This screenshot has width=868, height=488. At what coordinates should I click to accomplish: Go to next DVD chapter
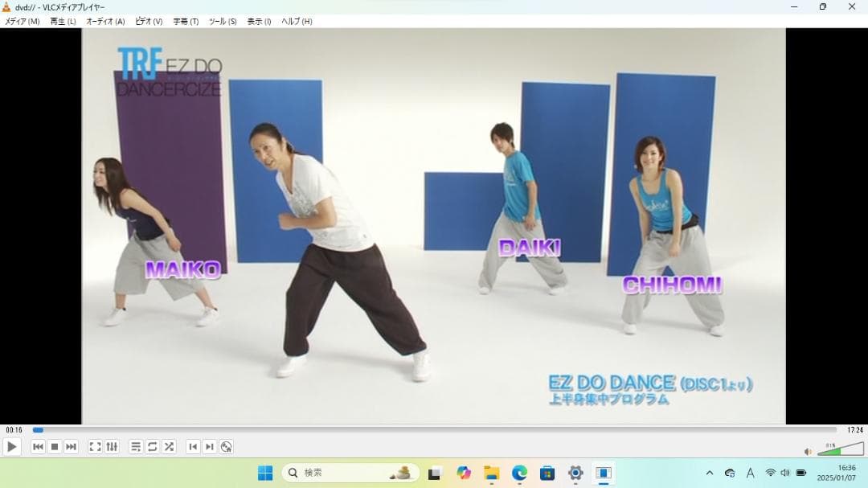[210, 447]
